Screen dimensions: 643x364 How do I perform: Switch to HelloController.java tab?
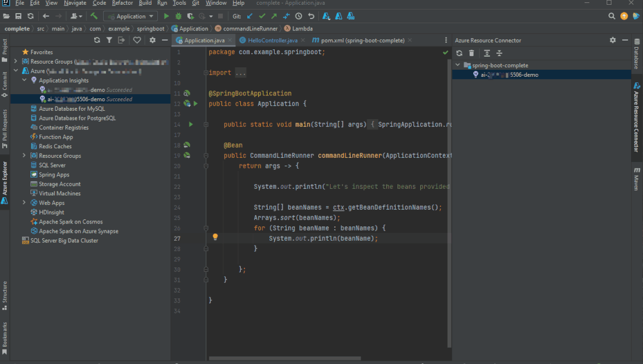coord(272,40)
